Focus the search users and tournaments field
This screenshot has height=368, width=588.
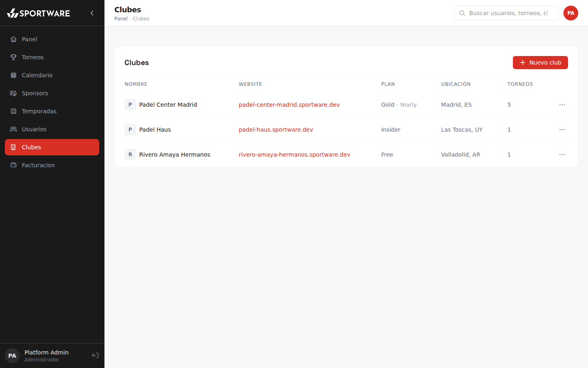click(506, 13)
